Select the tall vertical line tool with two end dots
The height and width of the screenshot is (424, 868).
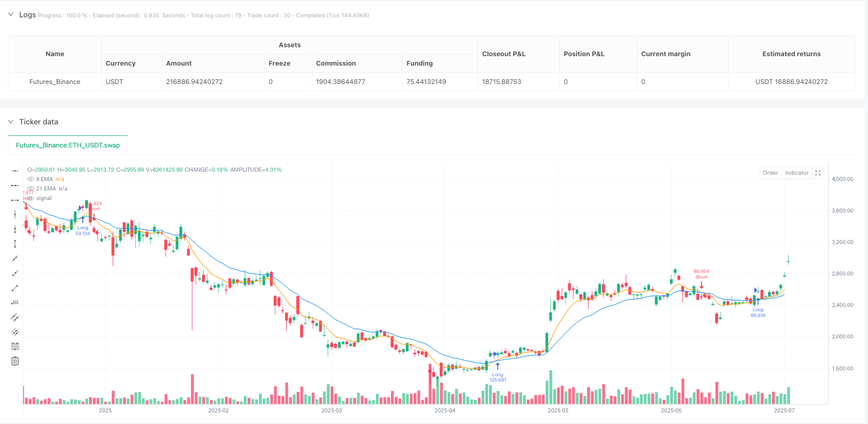tap(15, 243)
